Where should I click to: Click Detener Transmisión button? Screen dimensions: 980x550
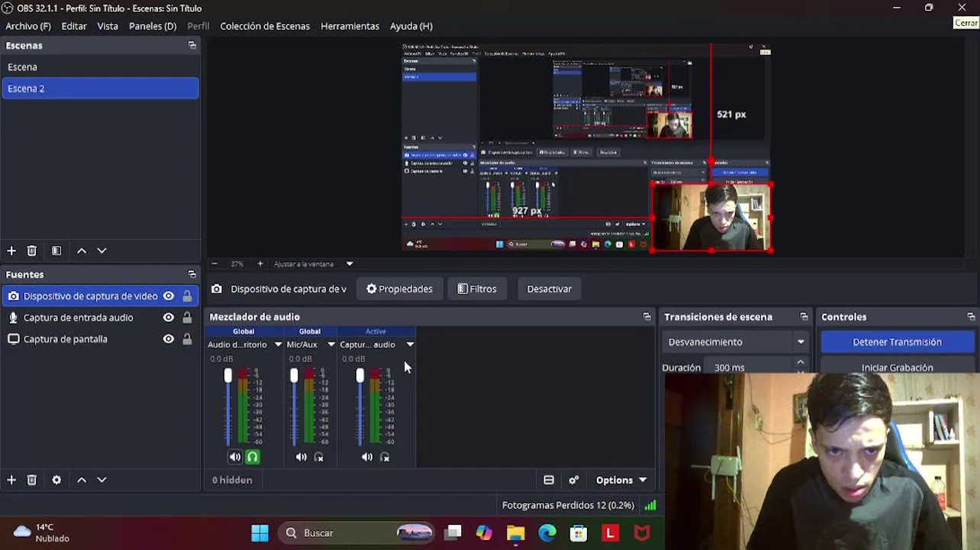coord(898,341)
